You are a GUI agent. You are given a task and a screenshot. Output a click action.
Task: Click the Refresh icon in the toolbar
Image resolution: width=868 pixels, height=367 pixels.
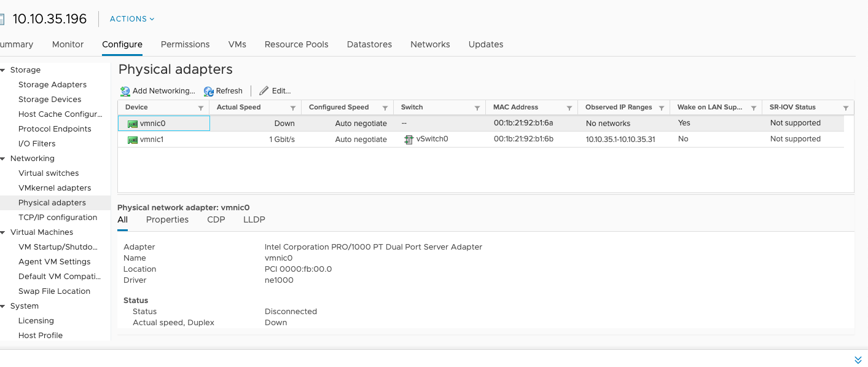pyautogui.click(x=209, y=91)
